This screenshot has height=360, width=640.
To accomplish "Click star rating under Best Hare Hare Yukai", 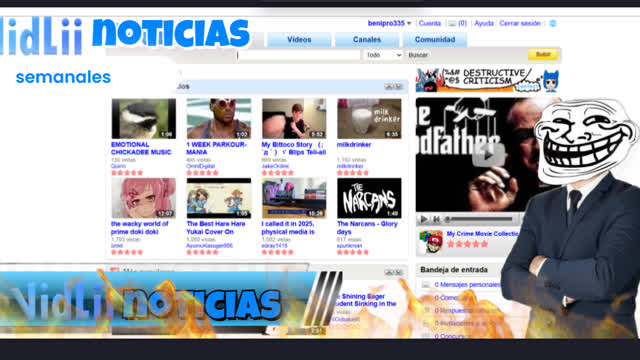I will pos(202,252).
